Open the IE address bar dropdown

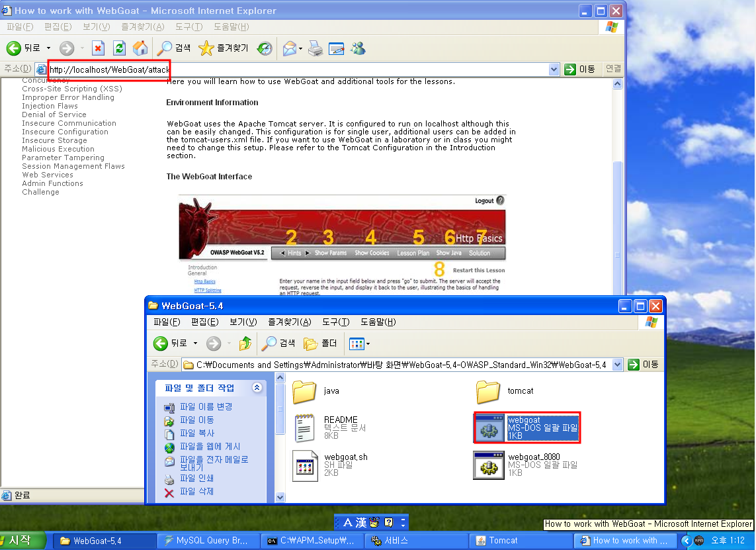tap(554, 69)
